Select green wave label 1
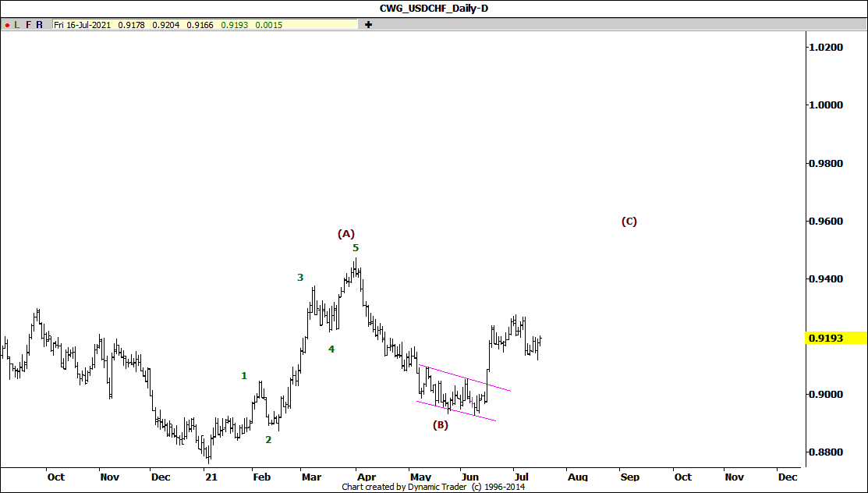The height and width of the screenshot is (493, 868). point(244,375)
